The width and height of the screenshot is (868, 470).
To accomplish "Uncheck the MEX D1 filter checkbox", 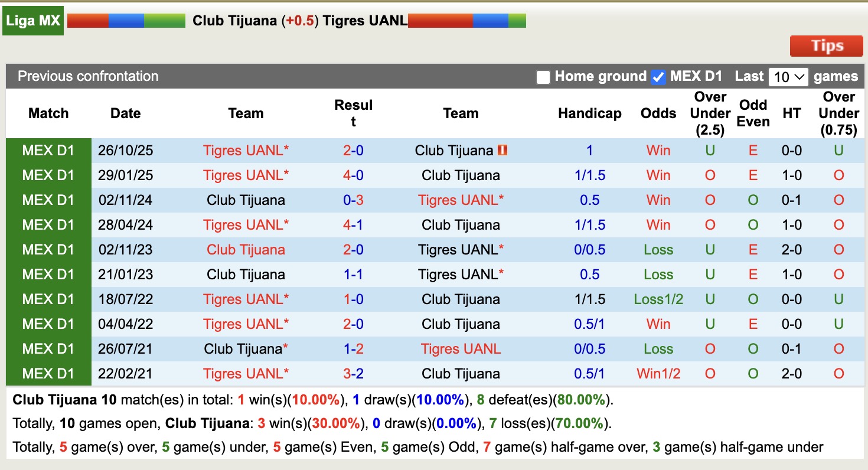I will 657,76.
